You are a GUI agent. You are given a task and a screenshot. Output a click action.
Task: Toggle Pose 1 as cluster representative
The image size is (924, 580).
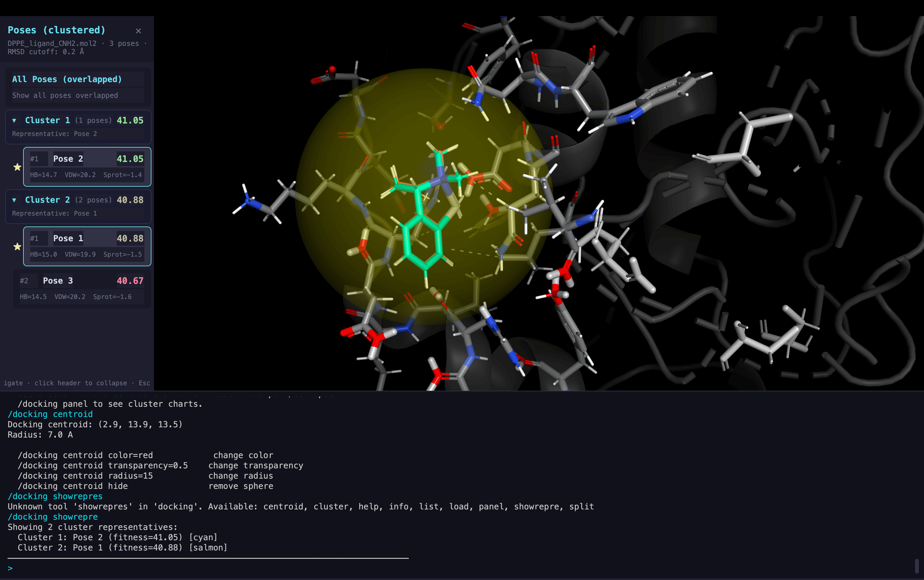coord(17,247)
